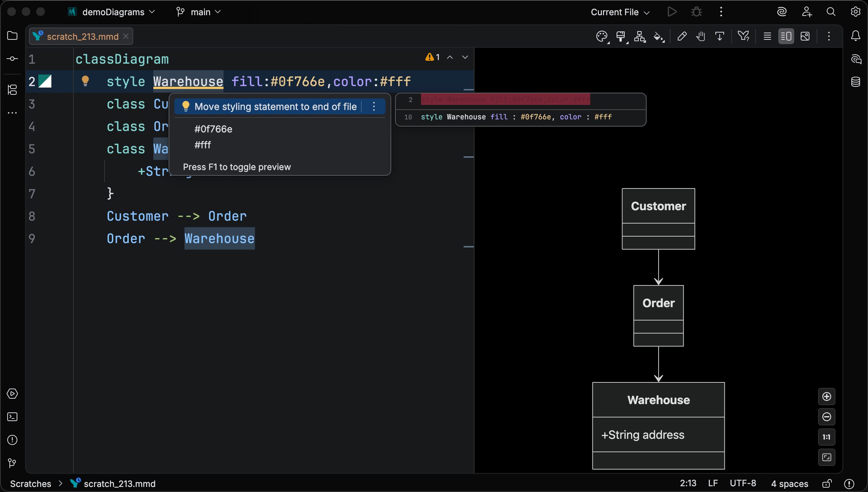Viewport: 868px width, 492px height.
Task: Switch to preview-only view mode
Action: coord(805,36)
